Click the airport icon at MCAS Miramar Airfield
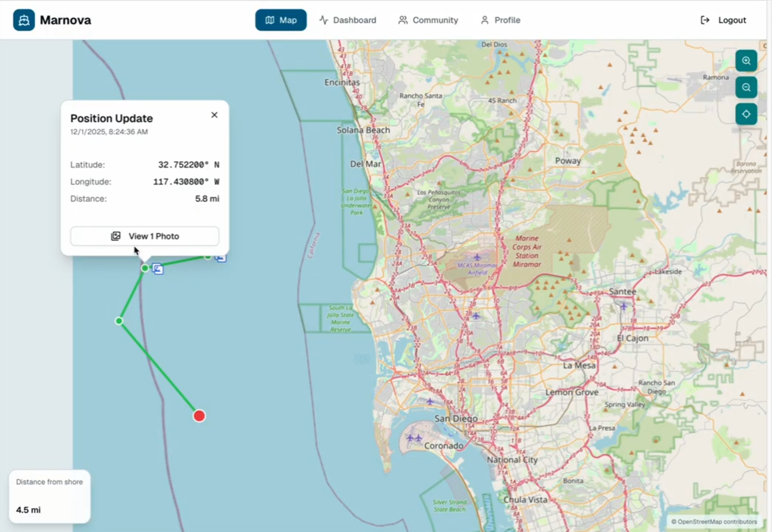This screenshot has height=532, width=772. coord(477,257)
